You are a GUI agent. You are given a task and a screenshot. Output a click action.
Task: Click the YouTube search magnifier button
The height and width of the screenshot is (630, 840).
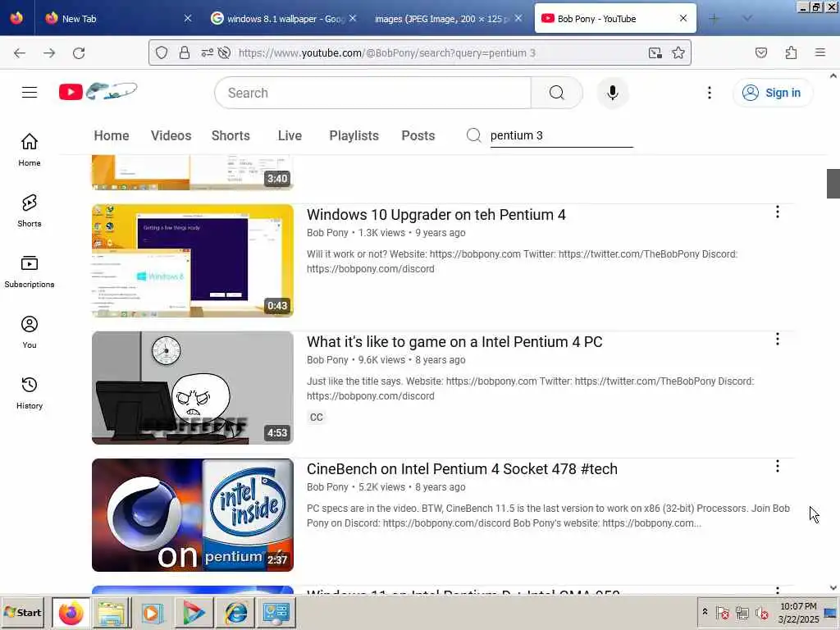(x=557, y=93)
